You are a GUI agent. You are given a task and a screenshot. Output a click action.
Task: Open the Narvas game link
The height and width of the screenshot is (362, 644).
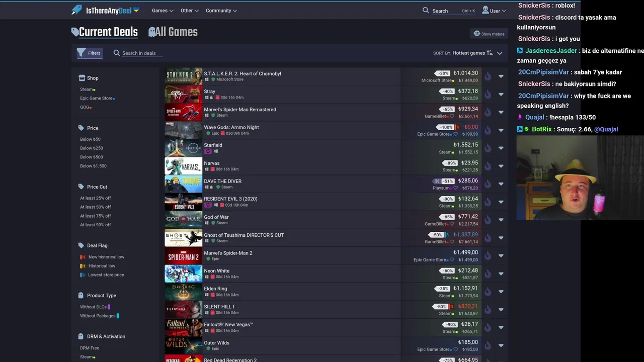pyautogui.click(x=211, y=163)
